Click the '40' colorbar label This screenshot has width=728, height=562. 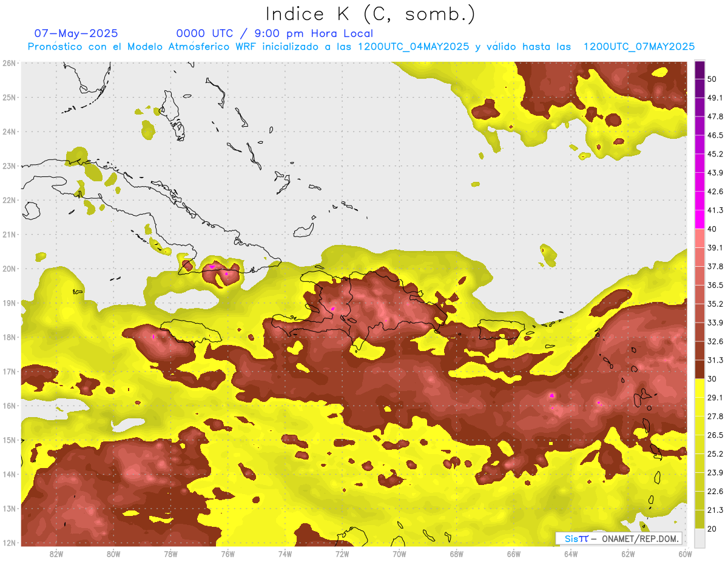coord(713,229)
